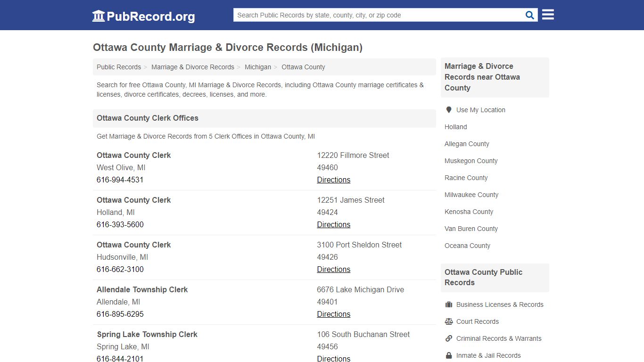Open the Public Records breadcrumb
This screenshot has height=362, width=644.
(x=119, y=67)
